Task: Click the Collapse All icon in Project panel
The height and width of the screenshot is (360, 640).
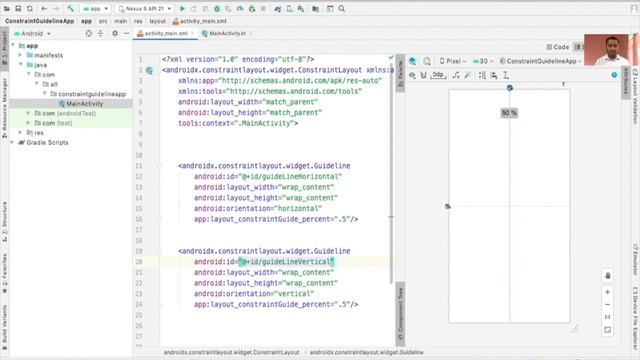Action: (100, 33)
